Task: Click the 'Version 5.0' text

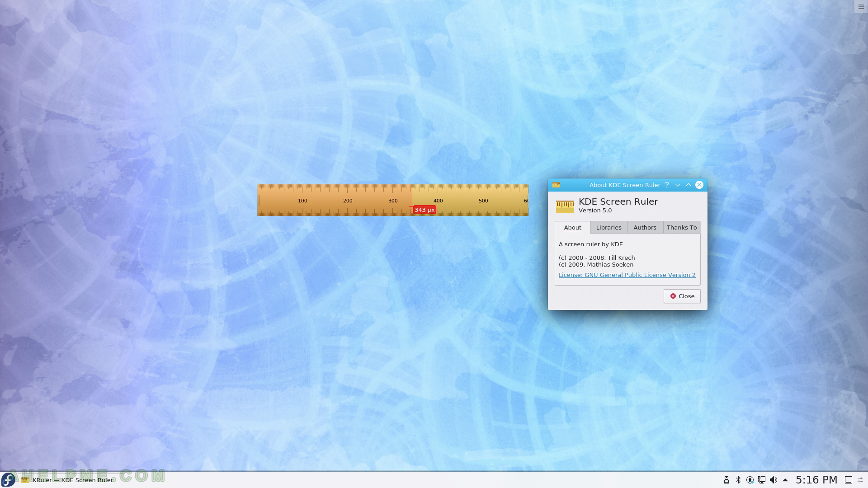Action: tap(595, 211)
